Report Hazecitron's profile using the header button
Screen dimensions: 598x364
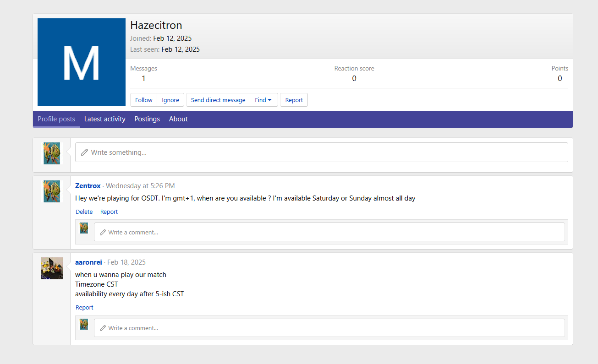pos(294,100)
